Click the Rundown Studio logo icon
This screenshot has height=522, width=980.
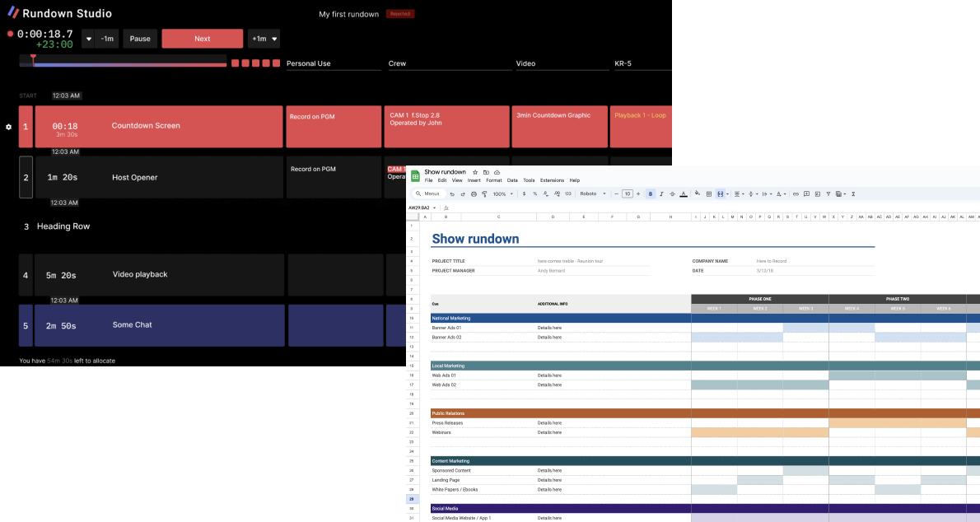click(13, 12)
